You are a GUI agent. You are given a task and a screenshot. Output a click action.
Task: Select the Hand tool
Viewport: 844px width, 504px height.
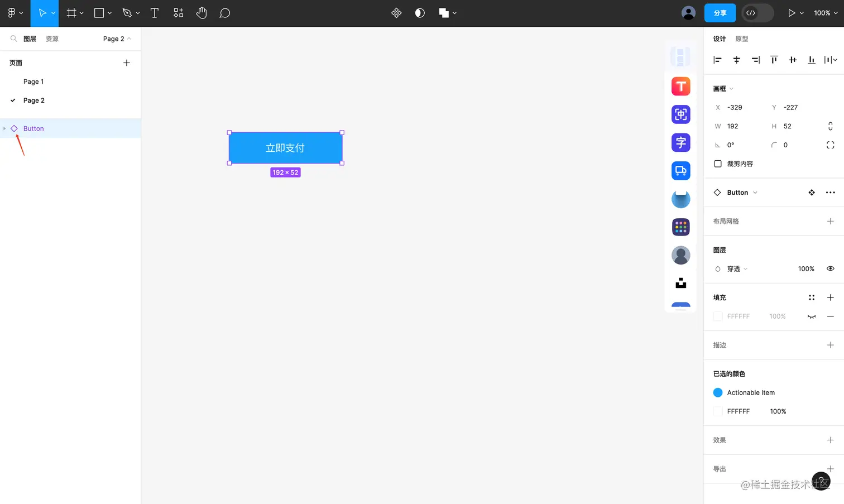pos(202,13)
